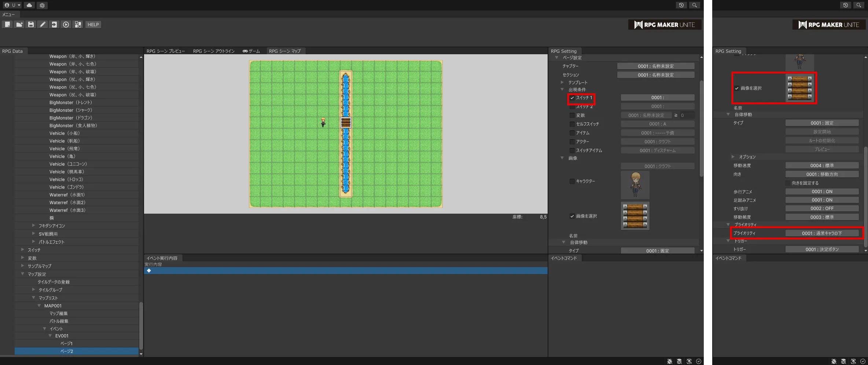Expand the テンプレート section
The height and width of the screenshot is (365, 868).
(x=562, y=82)
